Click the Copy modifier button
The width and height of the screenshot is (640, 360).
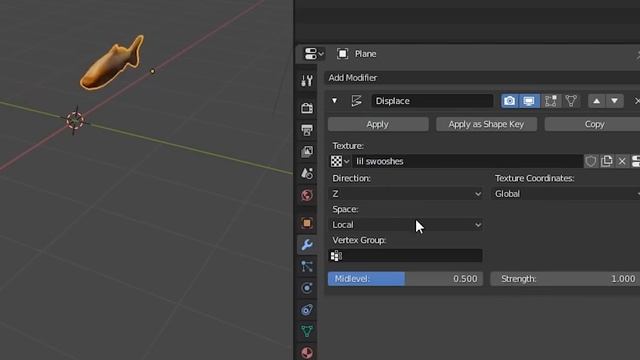(x=592, y=124)
